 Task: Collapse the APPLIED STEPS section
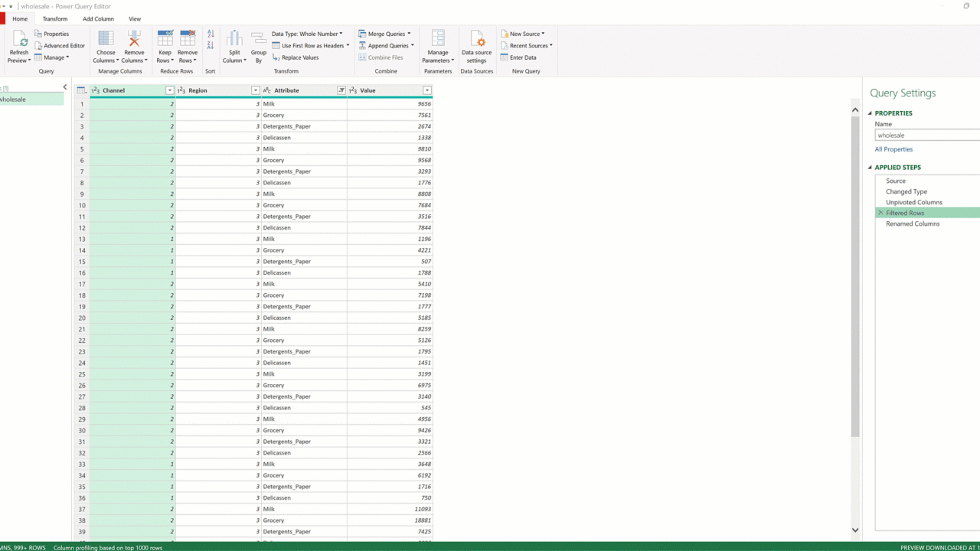871,168
